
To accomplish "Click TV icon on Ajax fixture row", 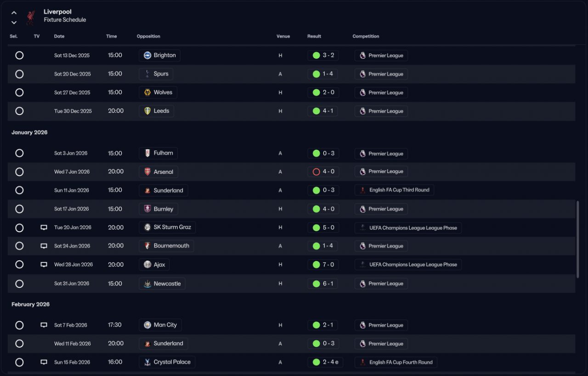I will [44, 265].
